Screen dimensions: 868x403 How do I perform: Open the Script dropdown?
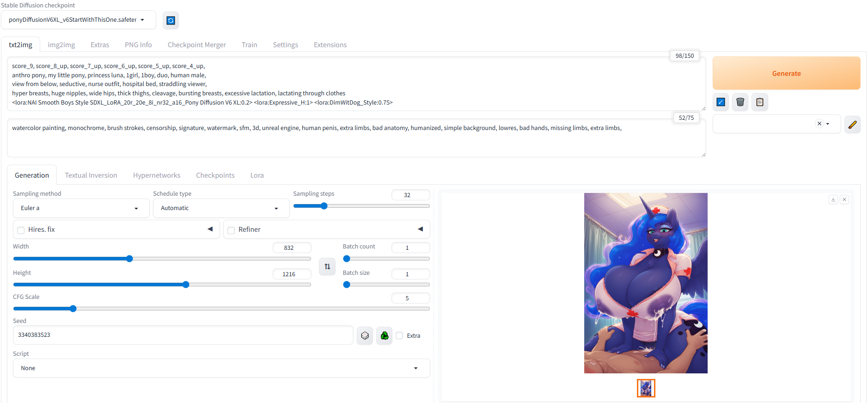point(221,368)
